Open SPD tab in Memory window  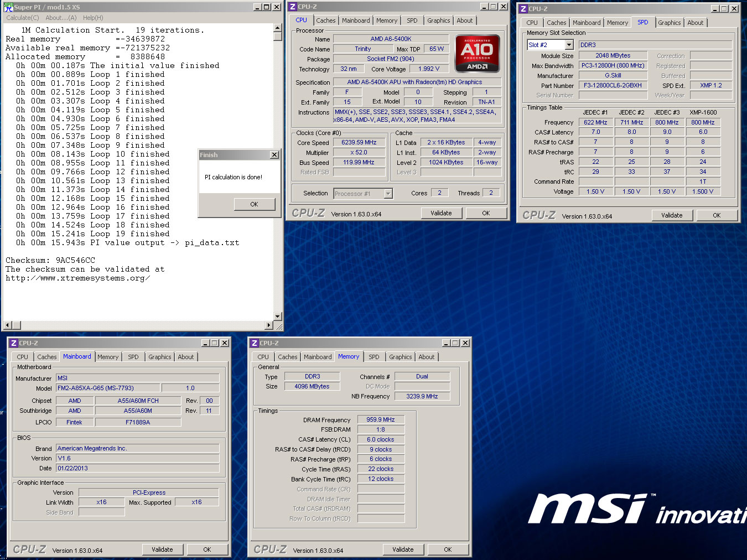[x=374, y=357]
